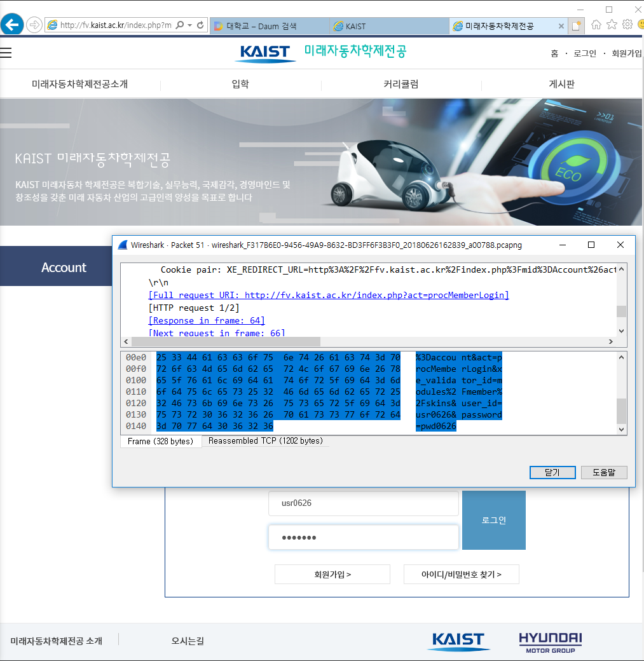Switch to Frame (328 bytes) tab

[161, 441]
